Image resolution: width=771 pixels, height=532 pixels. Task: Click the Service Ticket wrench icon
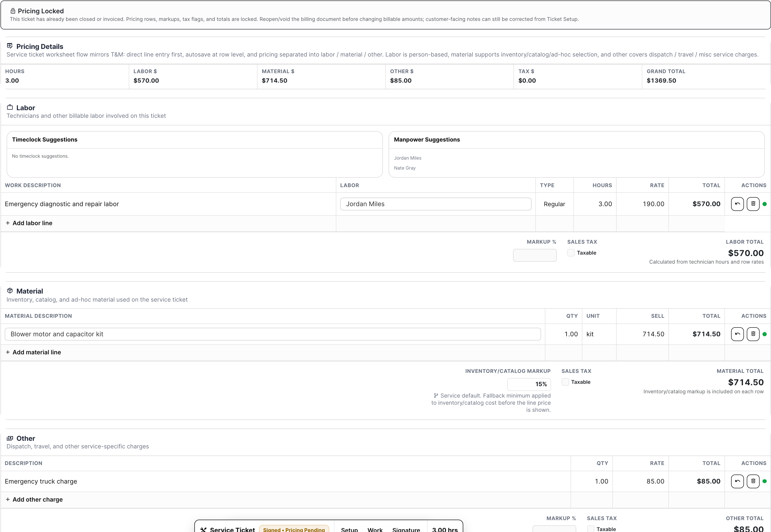coord(203,529)
